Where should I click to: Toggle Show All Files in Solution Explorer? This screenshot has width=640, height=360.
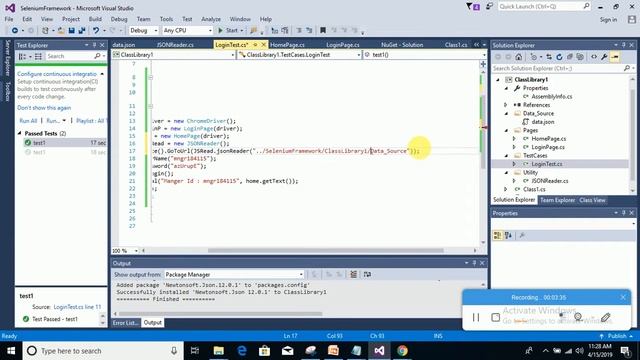(580, 57)
